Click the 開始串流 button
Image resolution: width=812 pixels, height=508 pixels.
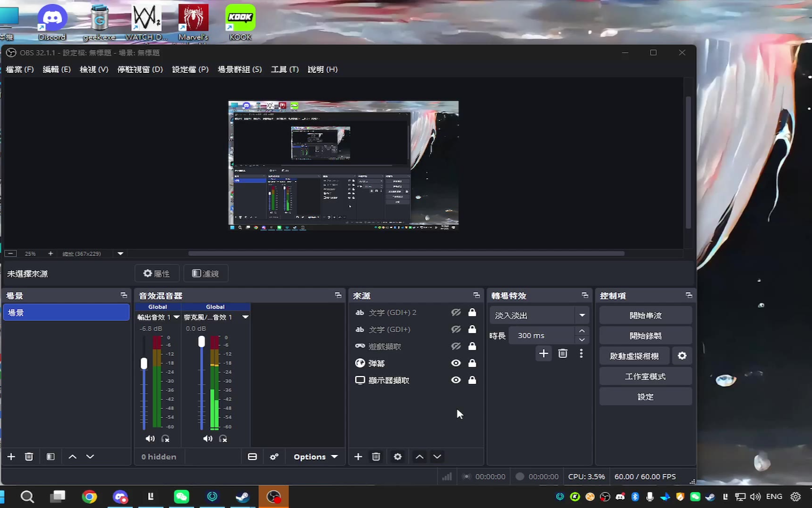click(645, 316)
